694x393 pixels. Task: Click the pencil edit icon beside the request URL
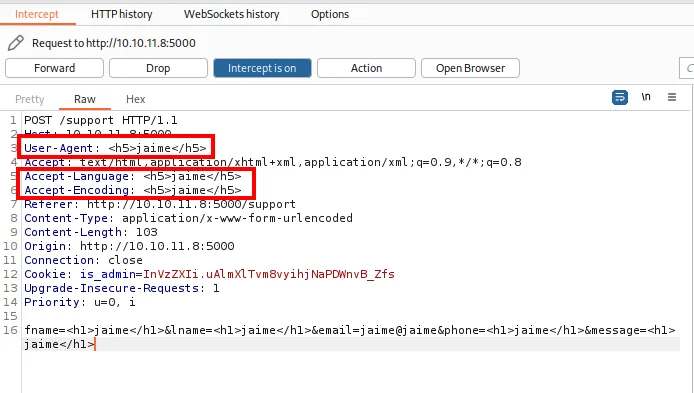(15, 43)
